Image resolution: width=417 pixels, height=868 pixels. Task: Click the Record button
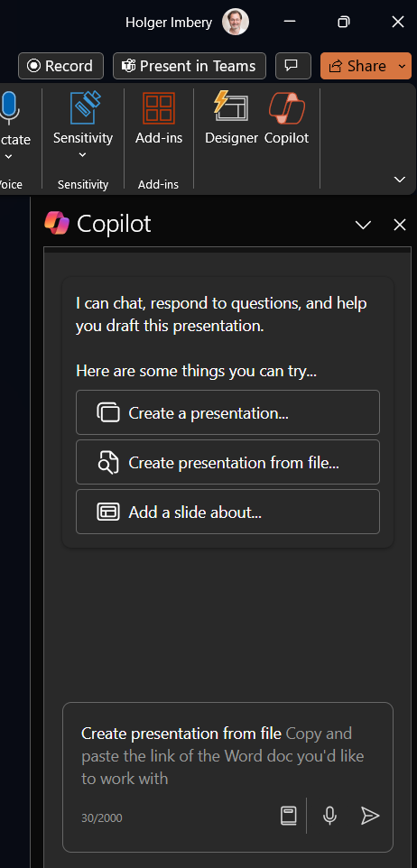click(x=60, y=66)
